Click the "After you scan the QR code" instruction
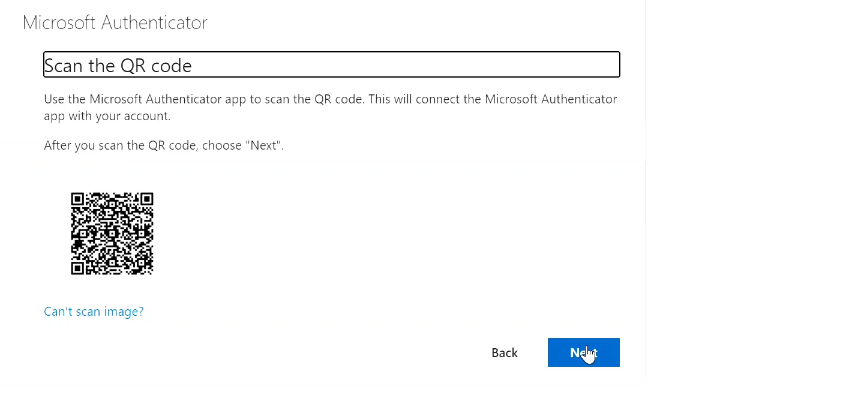846x408 pixels. click(163, 145)
